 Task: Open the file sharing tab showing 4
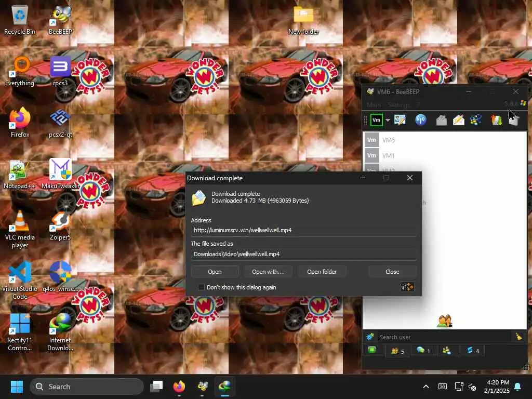pyautogui.click(x=472, y=351)
